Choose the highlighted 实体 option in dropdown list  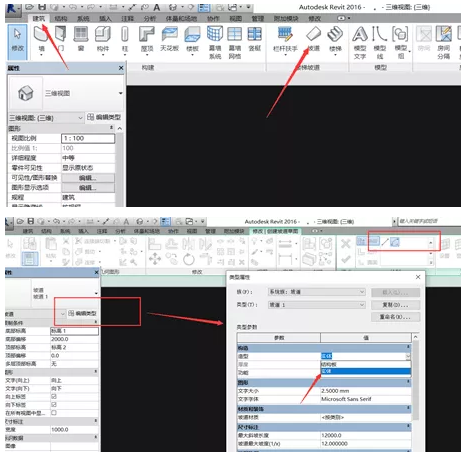coord(365,371)
